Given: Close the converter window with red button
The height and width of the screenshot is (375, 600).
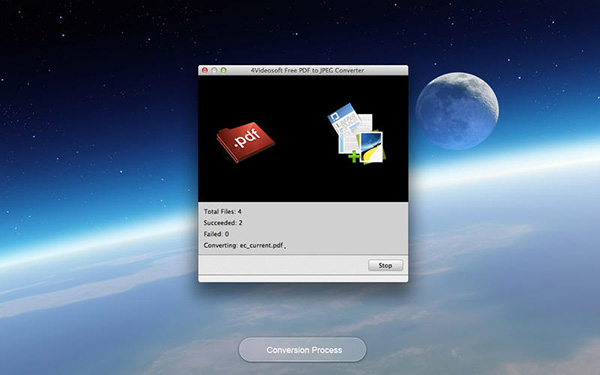Looking at the screenshot, I should pyautogui.click(x=205, y=70).
